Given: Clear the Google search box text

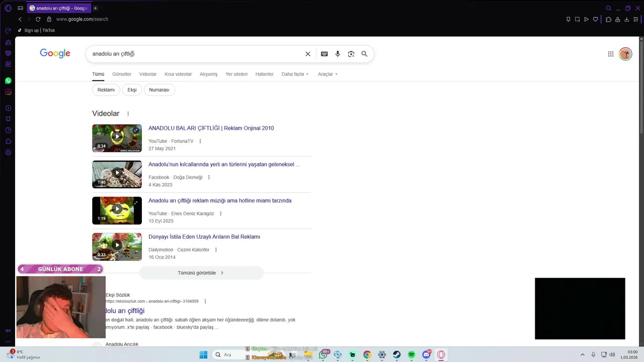Looking at the screenshot, I should (x=308, y=54).
